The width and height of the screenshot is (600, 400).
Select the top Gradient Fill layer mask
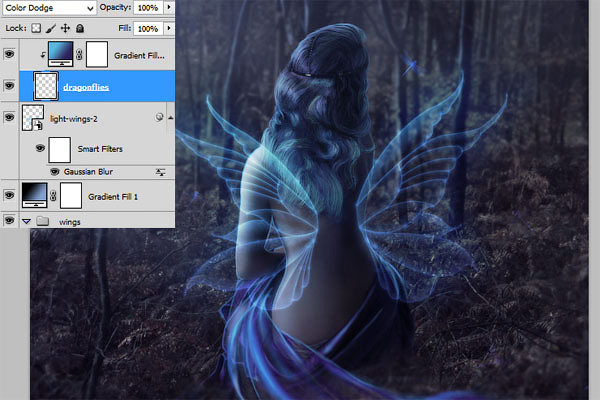point(97,54)
